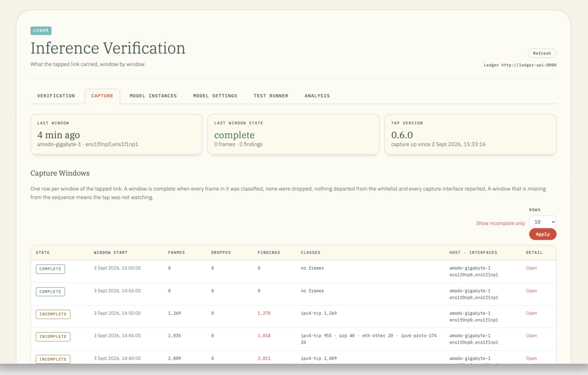Select the Capture tab
Viewport: 588px width, 375px height.
click(102, 96)
